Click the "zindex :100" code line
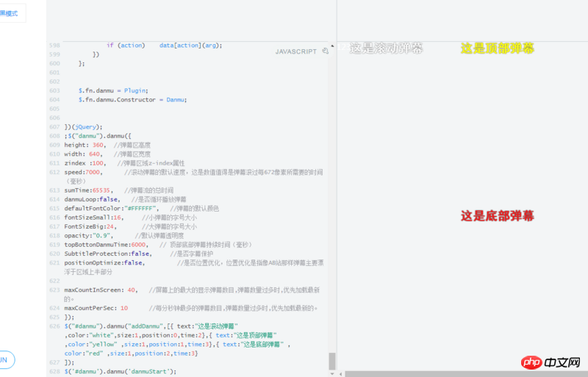Screen dimensions: 588x377 pos(124,163)
